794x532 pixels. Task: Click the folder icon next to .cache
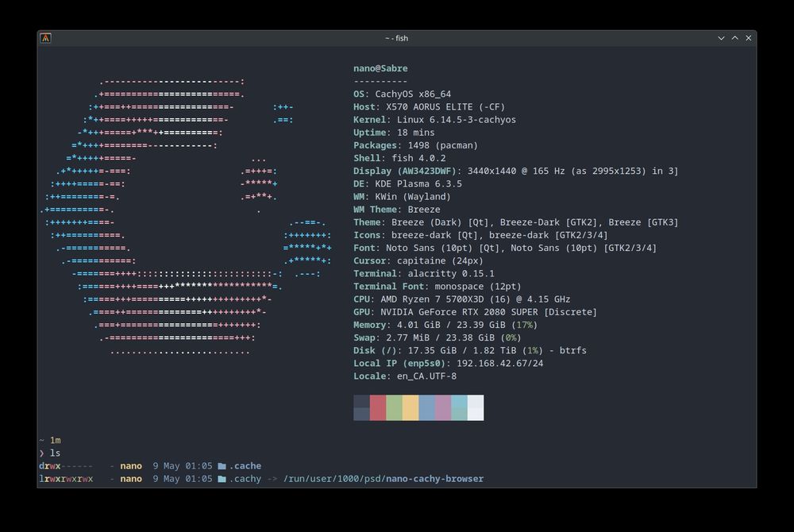(222, 465)
